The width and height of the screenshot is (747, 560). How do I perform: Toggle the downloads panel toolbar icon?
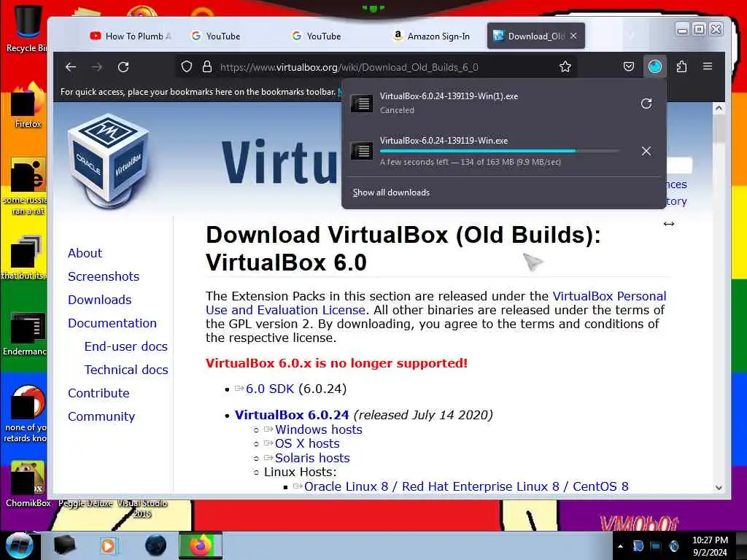[x=655, y=66]
